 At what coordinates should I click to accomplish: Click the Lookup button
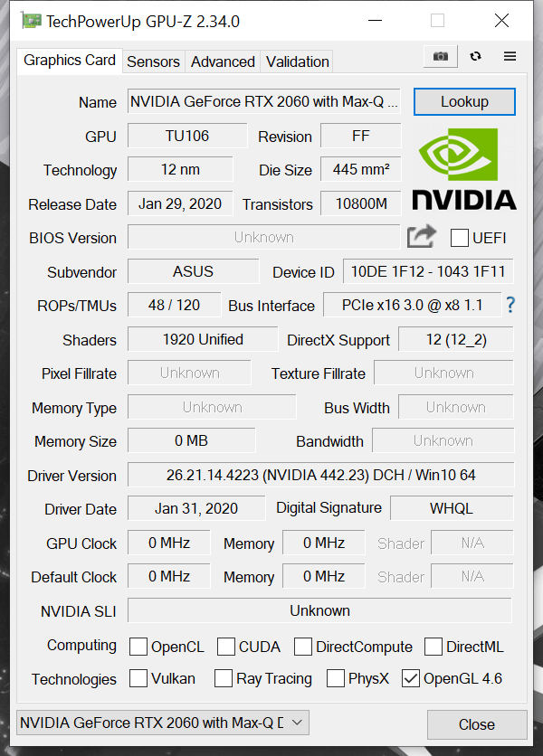(464, 101)
